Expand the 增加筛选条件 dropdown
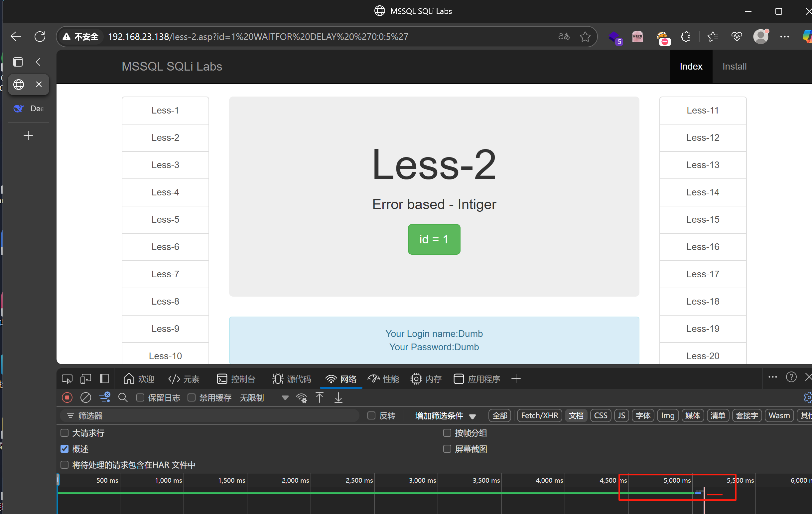 [x=445, y=415]
